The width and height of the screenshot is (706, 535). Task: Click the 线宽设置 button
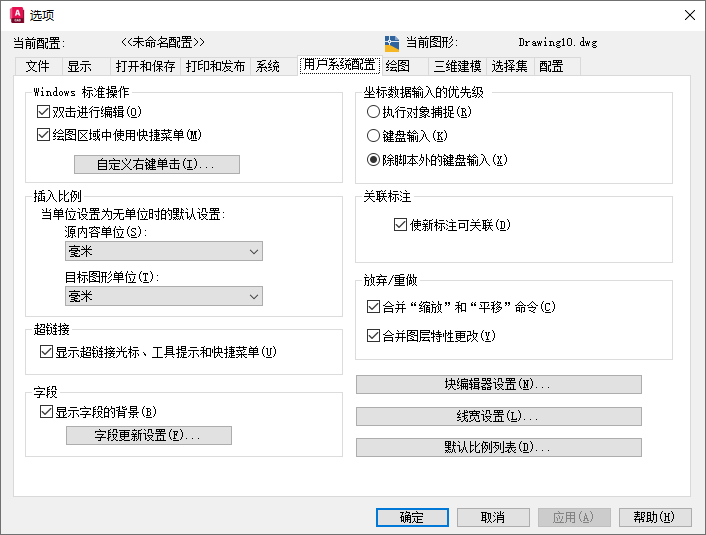pyautogui.click(x=499, y=416)
